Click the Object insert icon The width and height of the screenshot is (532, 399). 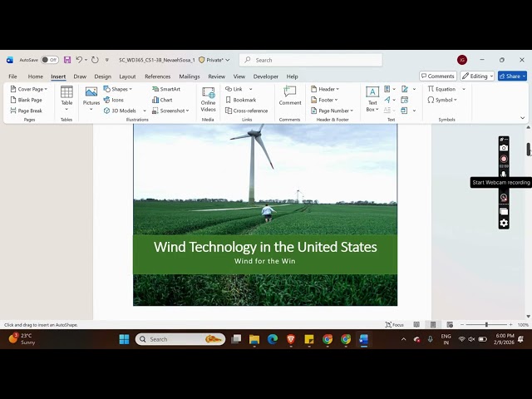405,111
